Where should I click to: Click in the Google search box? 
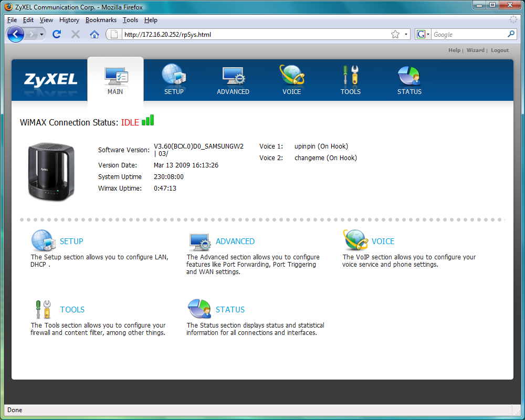click(x=469, y=34)
